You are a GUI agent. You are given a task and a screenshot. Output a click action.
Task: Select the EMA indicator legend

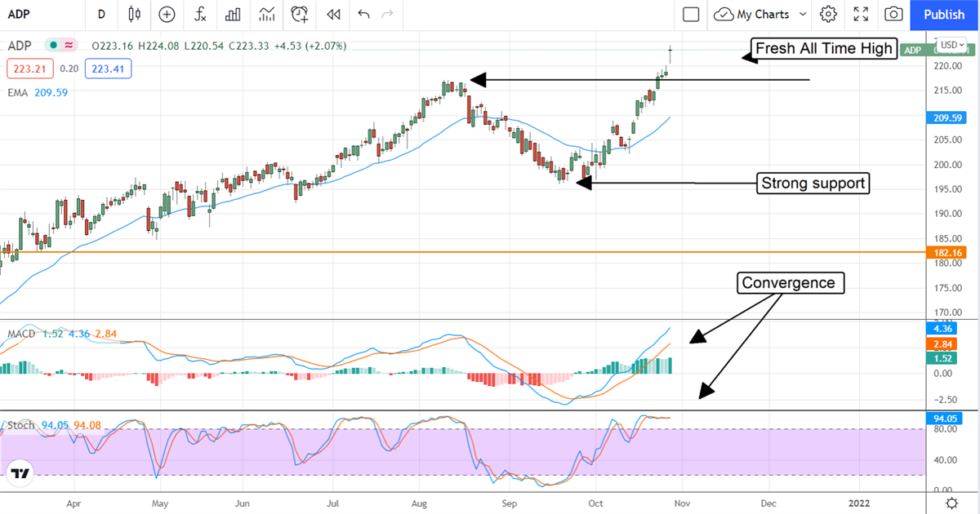(x=17, y=93)
